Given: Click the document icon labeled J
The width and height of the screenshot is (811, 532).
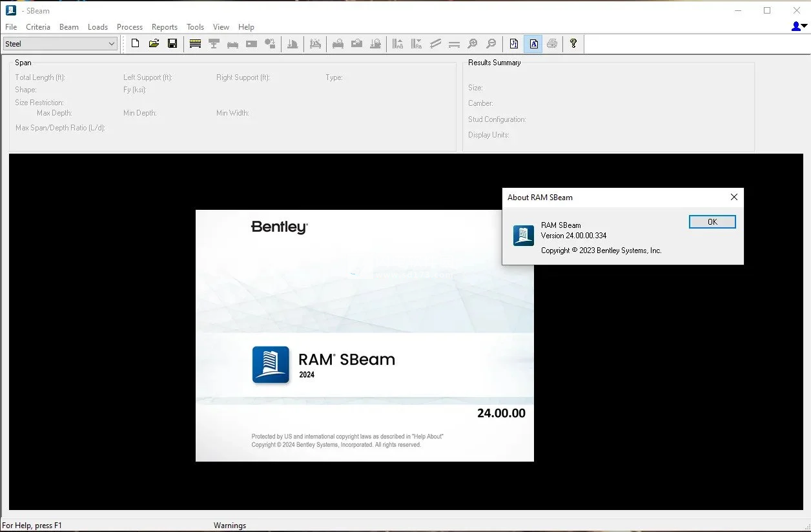Looking at the screenshot, I should click(514, 43).
